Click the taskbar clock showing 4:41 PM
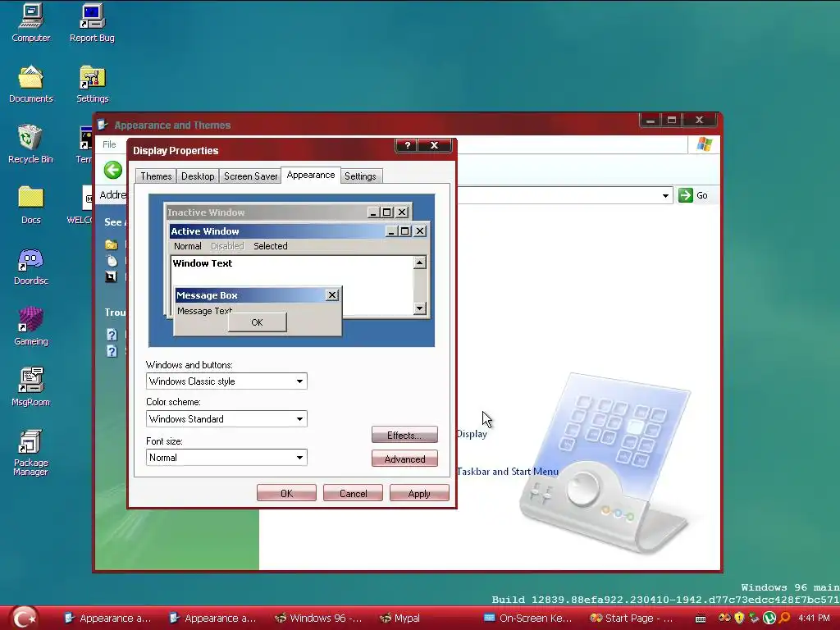840x630 pixels. [x=814, y=619]
